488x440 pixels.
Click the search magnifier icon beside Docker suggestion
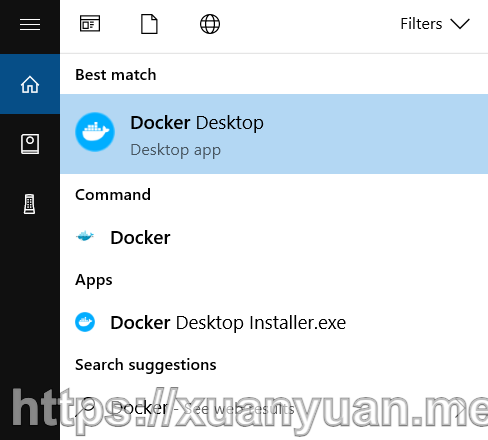pos(85,407)
